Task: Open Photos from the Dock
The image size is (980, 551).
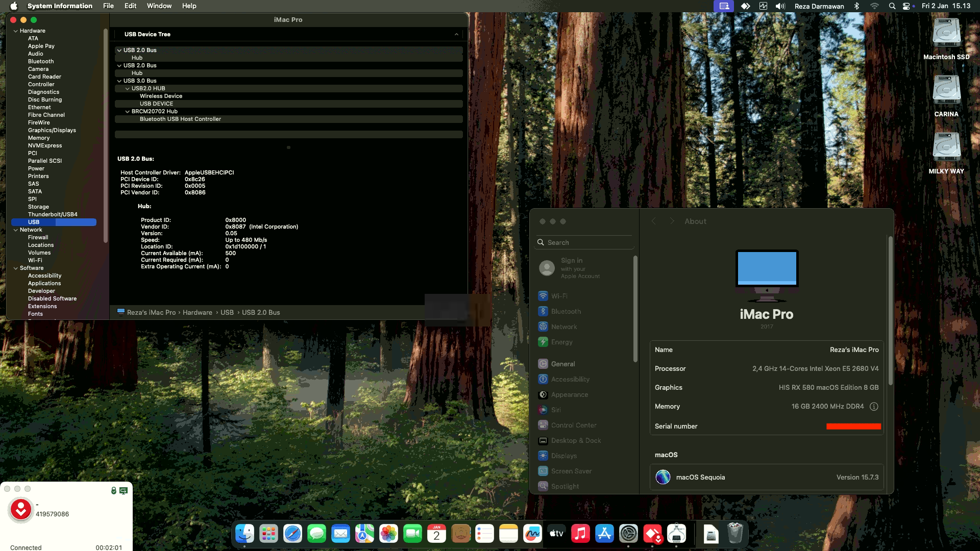Action: (x=388, y=534)
